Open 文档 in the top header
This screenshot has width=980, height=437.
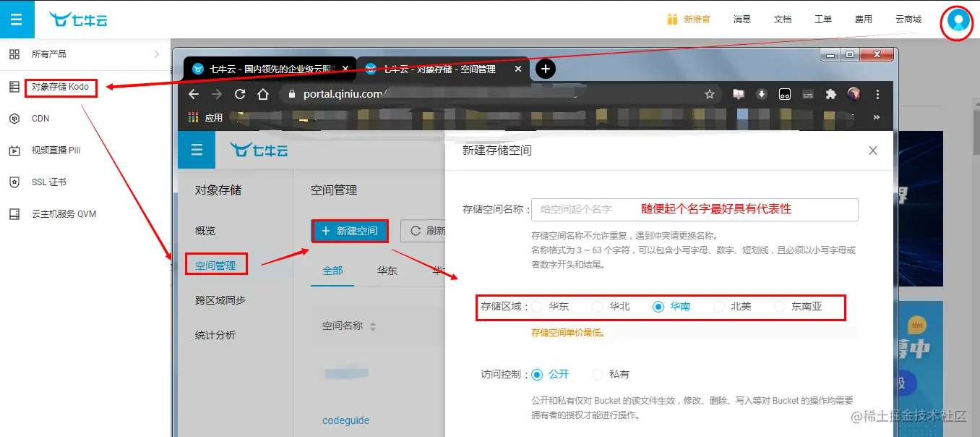tap(783, 20)
